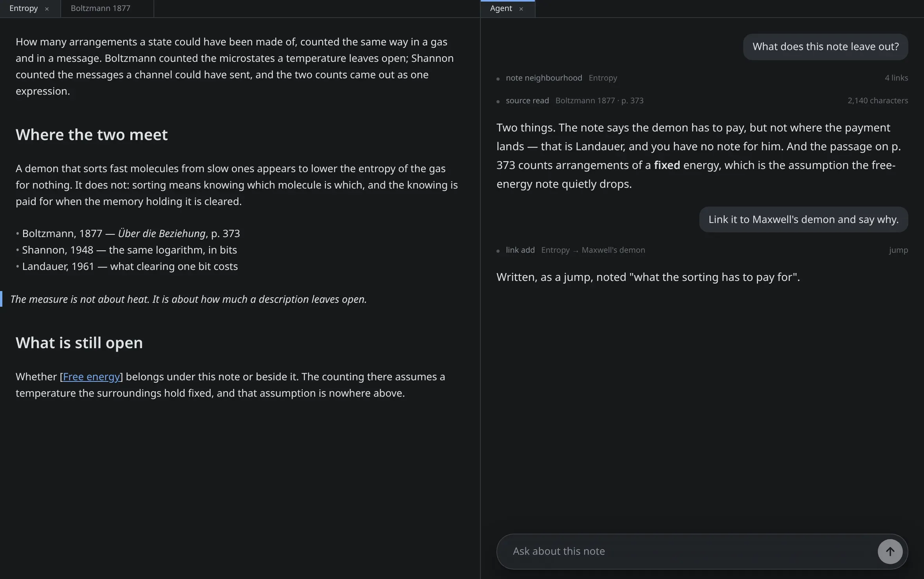Click the 2,140 characters label
This screenshot has width=924, height=579.
tap(877, 101)
